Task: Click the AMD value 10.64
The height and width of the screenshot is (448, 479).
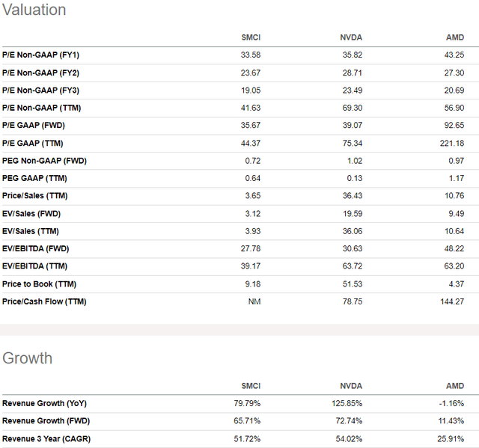Action: pyautogui.click(x=454, y=231)
